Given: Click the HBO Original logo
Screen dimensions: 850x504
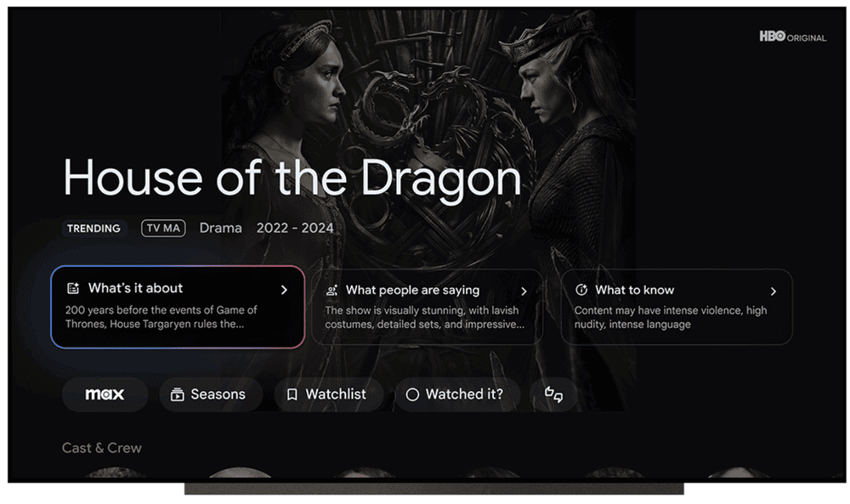Looking at the screenshot, I should 792,37.
